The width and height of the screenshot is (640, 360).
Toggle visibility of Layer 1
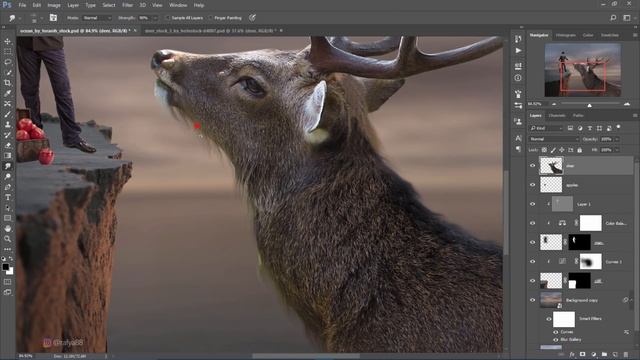click(532, 204)
